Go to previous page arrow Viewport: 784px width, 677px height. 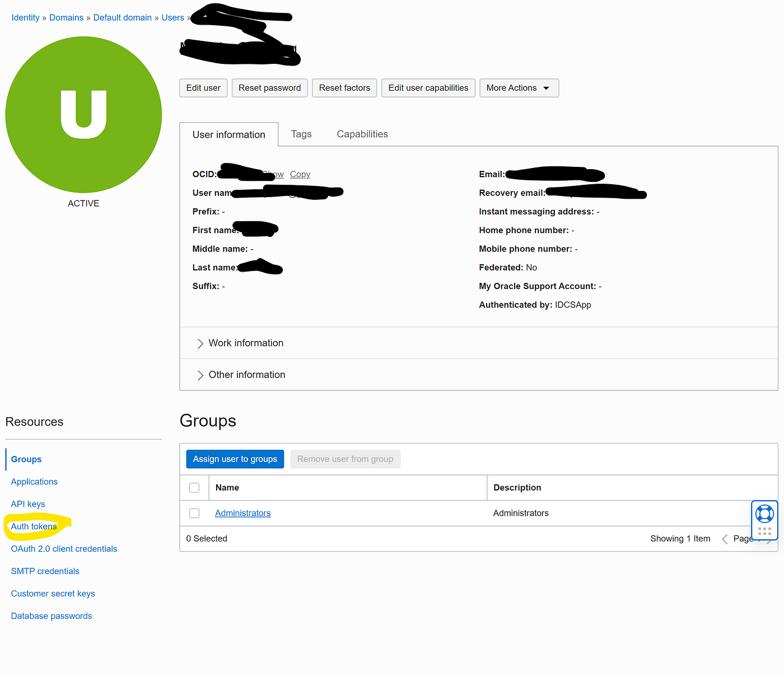[725, 539]
